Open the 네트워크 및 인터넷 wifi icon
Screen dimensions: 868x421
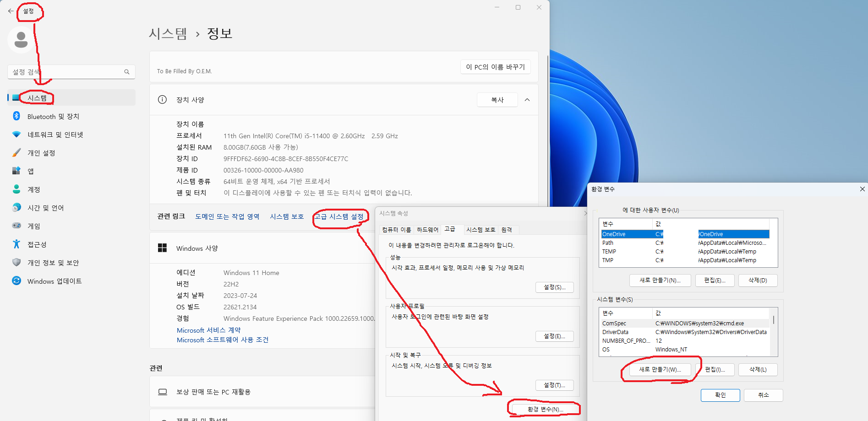pyautogui.click(x=16, y=135)
